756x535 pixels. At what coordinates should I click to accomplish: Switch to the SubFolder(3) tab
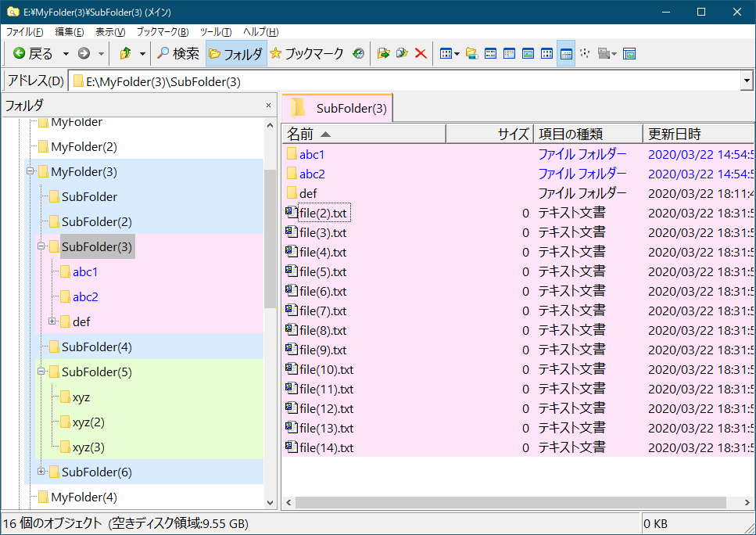338,109
